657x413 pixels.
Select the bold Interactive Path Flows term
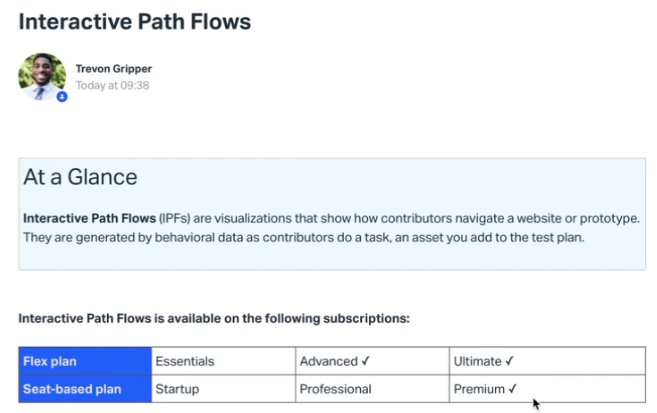(x=89, y=218)
